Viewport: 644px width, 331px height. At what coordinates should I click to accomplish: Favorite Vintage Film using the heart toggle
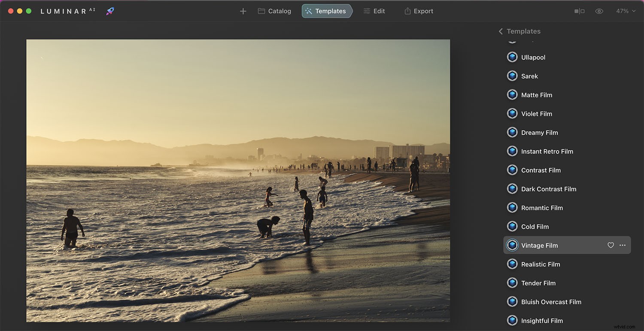(x=611, y=245)
